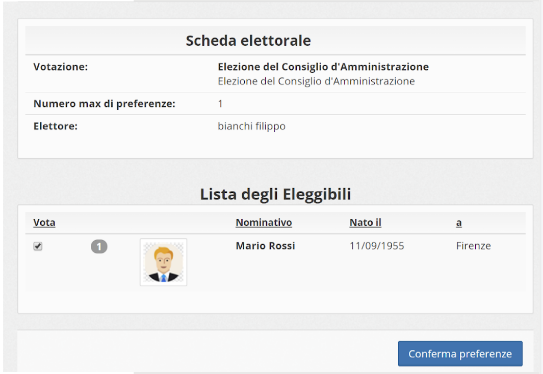Sort candidates by Nato il column

(365, 223)
